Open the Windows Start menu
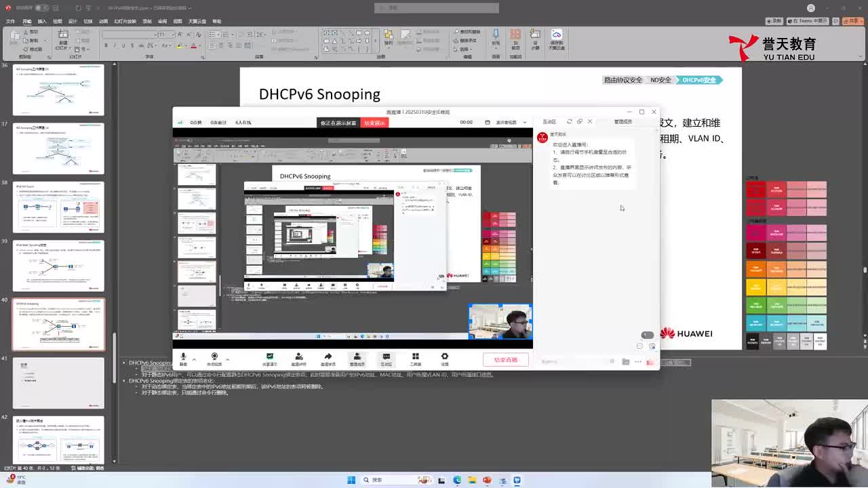The width and height of the screenshot is (868, 488). tap(351, 480)
